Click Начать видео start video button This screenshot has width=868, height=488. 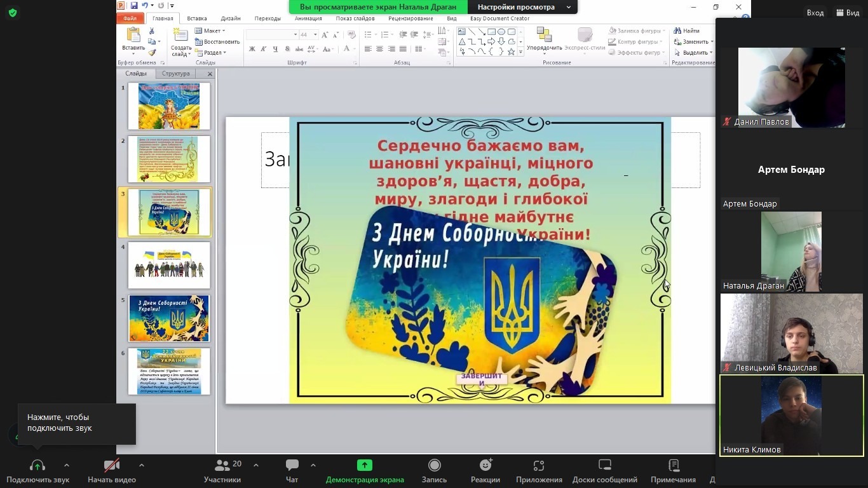(x=112, y=471)
